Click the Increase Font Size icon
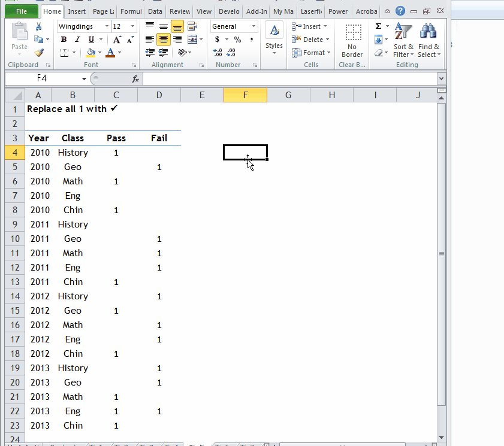Image resolution: width=504 pixels, height=446 pixels. [117, 40]
